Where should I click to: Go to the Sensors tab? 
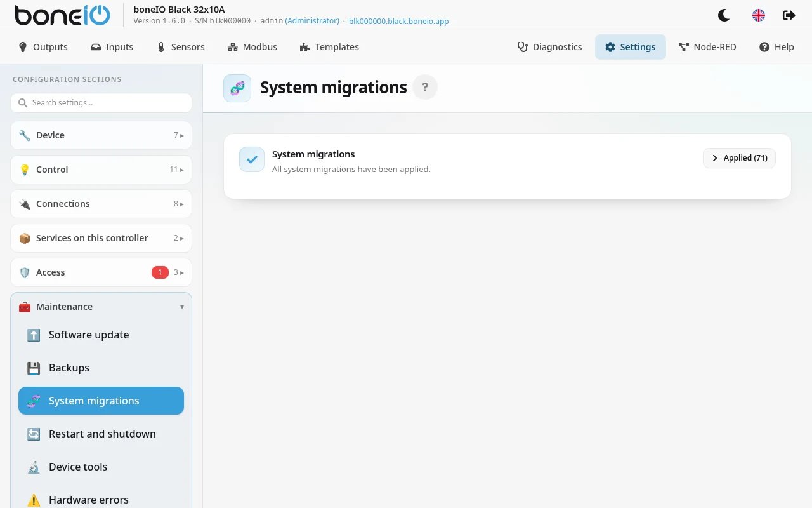click(x=180, y=47)
